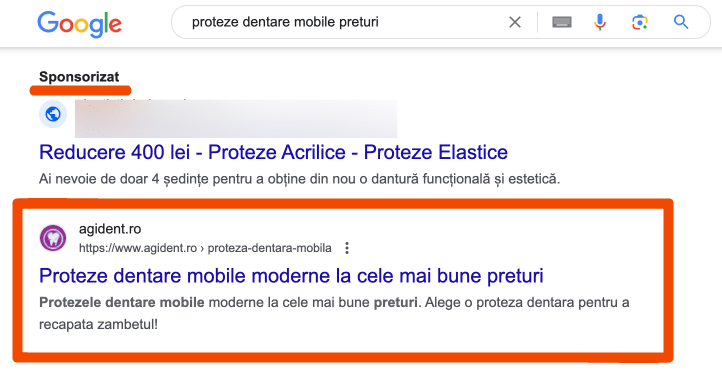Click the Google logo
This screenshot has width=722, height=375.
[80, 24]
